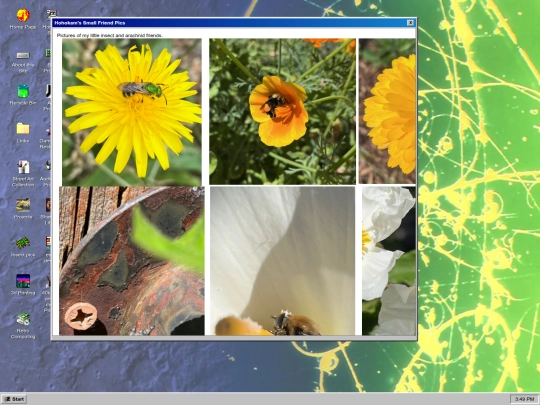View the white crinkled flower photo
This screenshot has height=405, width=540.
[x=389, y=261]
